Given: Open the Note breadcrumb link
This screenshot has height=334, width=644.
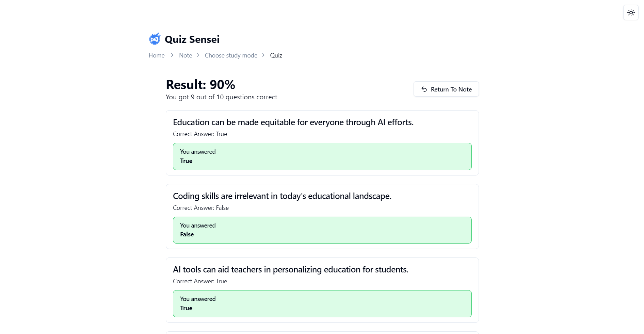Looking at the screenshot, I should (186, 55).
